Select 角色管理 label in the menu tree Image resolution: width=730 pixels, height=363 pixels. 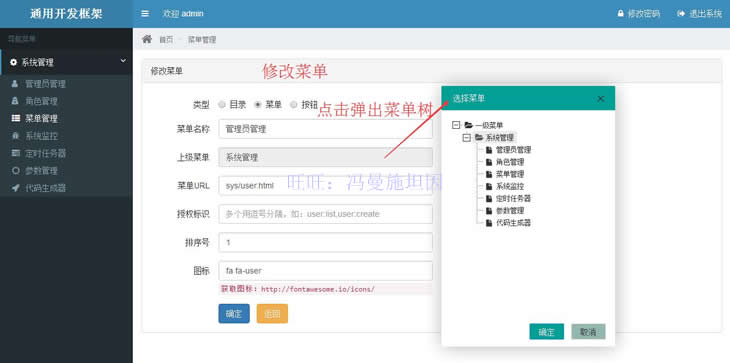coord(510,162)
